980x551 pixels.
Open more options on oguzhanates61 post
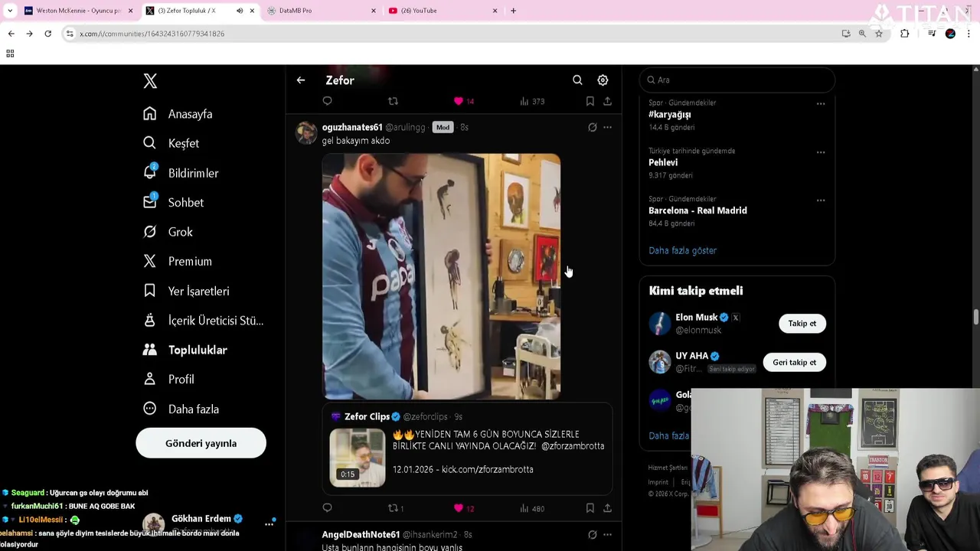(607, 128)
